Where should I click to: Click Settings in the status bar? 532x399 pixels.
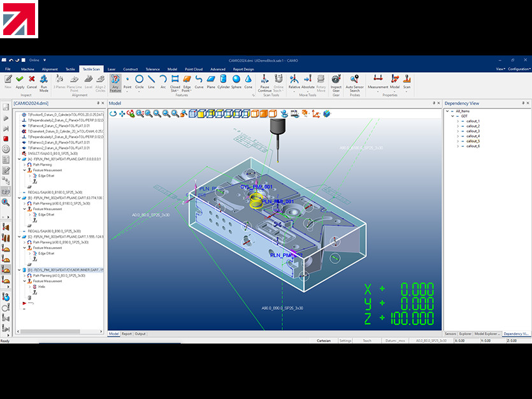point(345,340)
